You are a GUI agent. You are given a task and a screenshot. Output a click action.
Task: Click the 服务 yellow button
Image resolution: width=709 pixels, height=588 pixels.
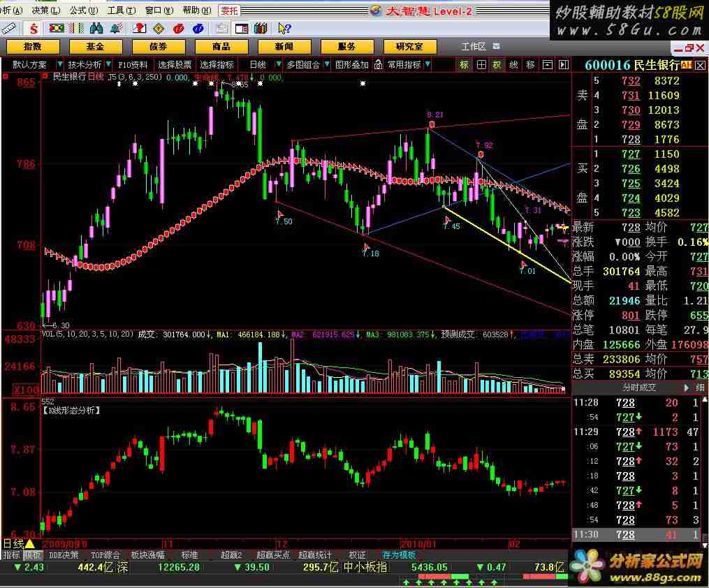click(346, 47)
